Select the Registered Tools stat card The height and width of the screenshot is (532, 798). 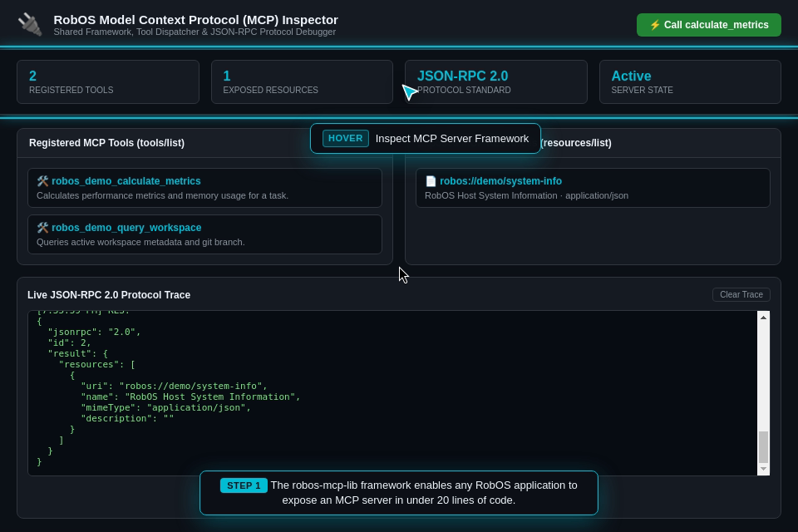[108, 82]
